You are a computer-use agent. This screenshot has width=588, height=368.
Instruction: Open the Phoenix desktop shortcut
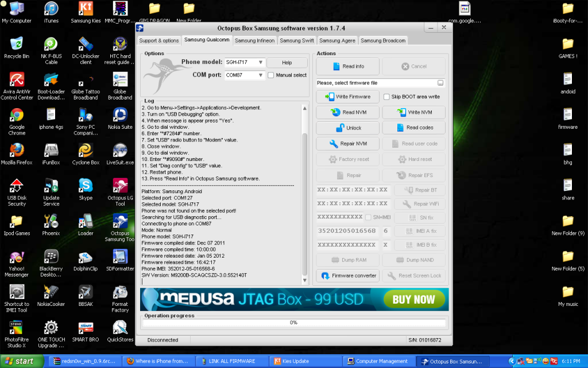51,225
